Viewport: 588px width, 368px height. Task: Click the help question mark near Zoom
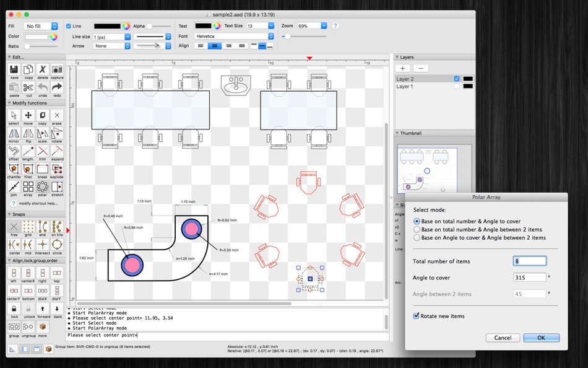(335, 26)
